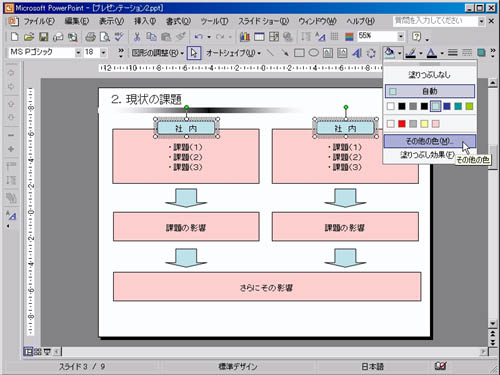This screenshot has height=375, width=500.
Task: Open the ヘルプ menu
Action: tap(360, 21)
